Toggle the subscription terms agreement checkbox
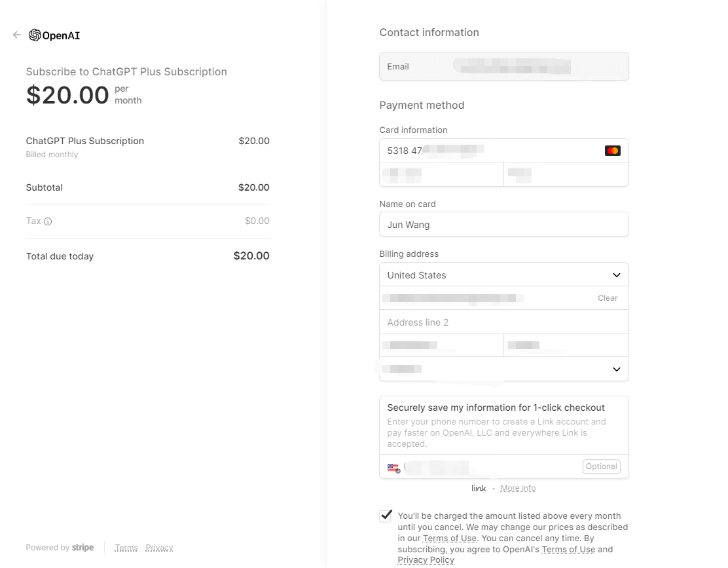Image resolution: width=728 pixels, height=568 pixels. coord(386,515)
